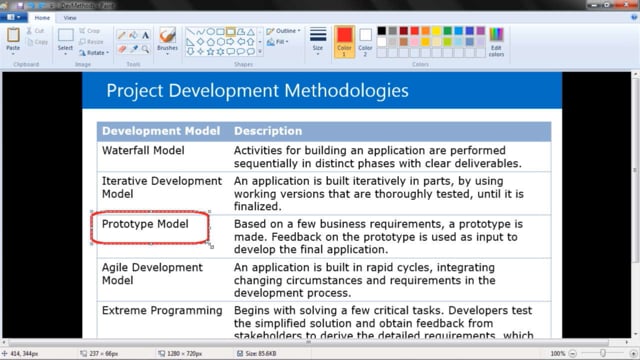This screenshot has width=640, height=360.
Task: Choose the Polygon shape
Action: click(x=241, y=31)
